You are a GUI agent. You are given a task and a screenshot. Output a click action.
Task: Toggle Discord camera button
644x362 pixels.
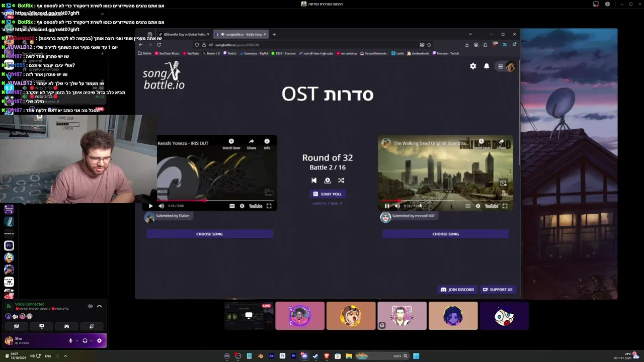(x=17, y=326)
